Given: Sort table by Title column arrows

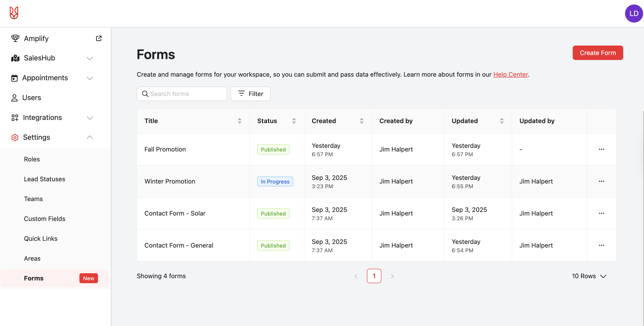Looking at the screenshot, I should [239, 121].
